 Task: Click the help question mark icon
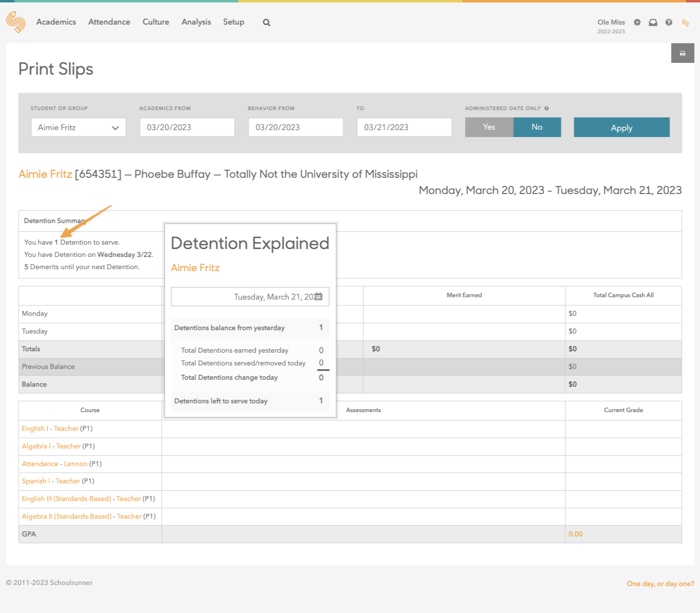(x=669, y=22)
